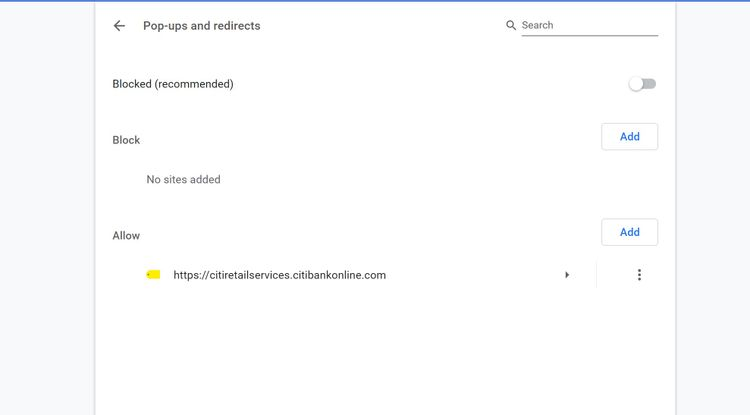Screen dimensions: 750x415
Task: Toggle the Blocked (recommended) switch
Action: pos(642,84)
